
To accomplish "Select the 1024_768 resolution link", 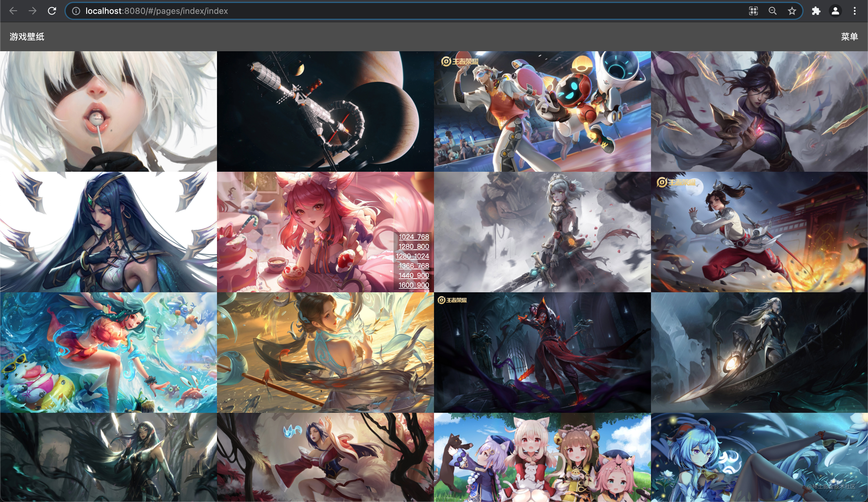I will pyautogui.click(x=414, y=237).
